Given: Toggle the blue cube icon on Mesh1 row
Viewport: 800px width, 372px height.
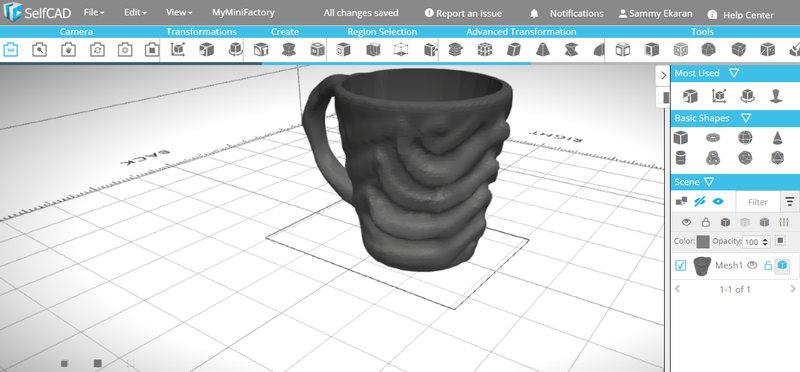Looking at the screenshot, I should 782,265.
